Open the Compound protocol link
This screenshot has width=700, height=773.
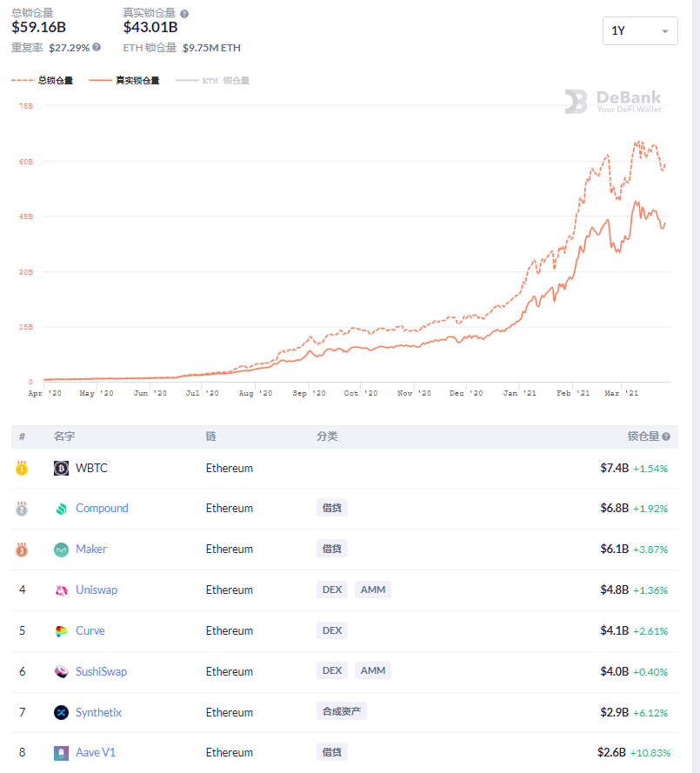point(102,509)
